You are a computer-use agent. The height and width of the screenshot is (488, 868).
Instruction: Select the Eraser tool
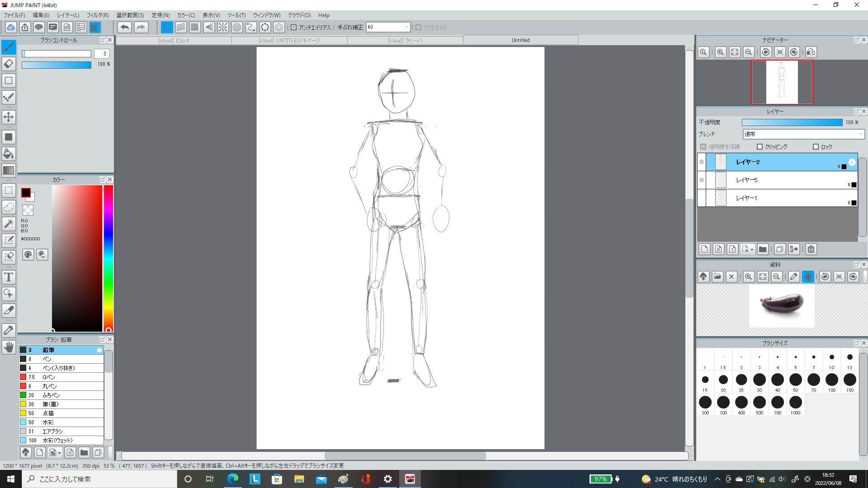point(9,64)
